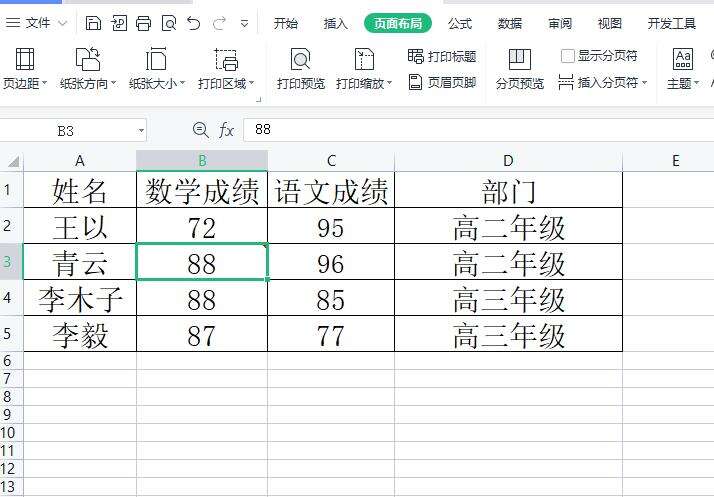Select column D header

click(x=508, y=160)
